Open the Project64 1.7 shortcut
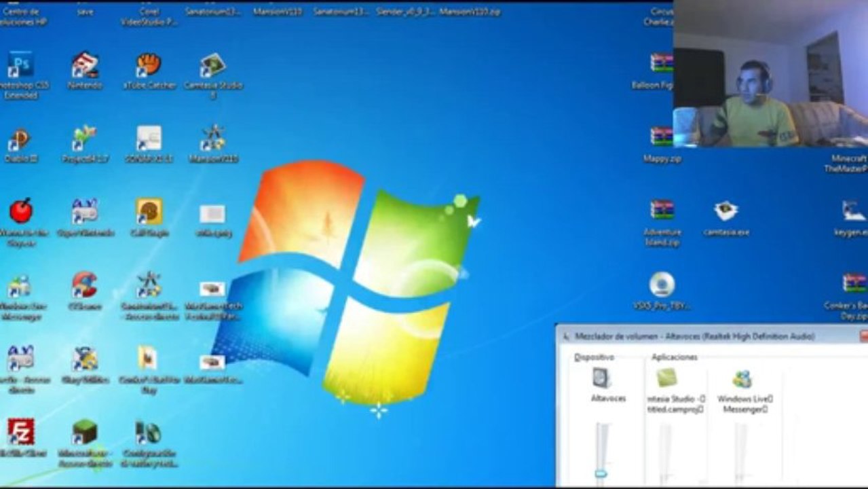 pos(85,139)
